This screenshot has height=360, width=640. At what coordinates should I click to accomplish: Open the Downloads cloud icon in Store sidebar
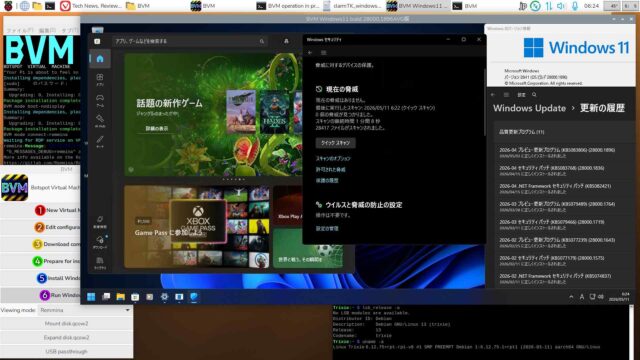pos(100,242)
